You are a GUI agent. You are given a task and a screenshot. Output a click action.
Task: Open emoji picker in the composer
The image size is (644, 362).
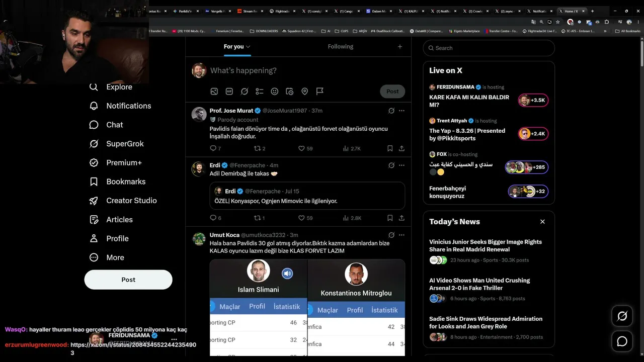click(x=275, y=92)
